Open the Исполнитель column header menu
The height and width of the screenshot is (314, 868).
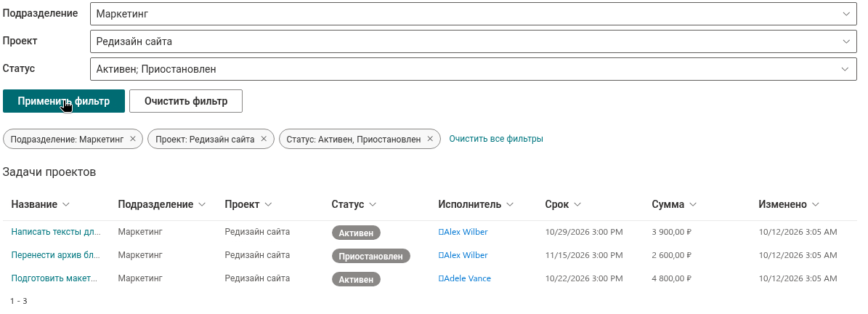(476, 204)
